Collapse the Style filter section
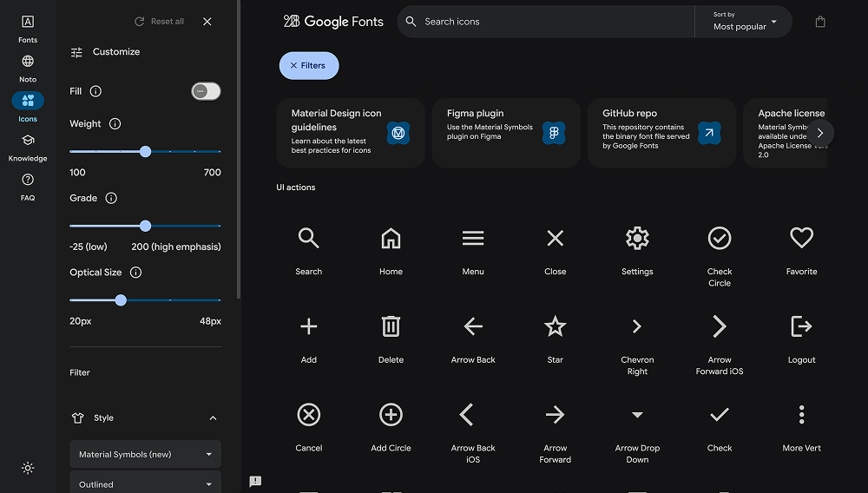 tap(213, 418)
